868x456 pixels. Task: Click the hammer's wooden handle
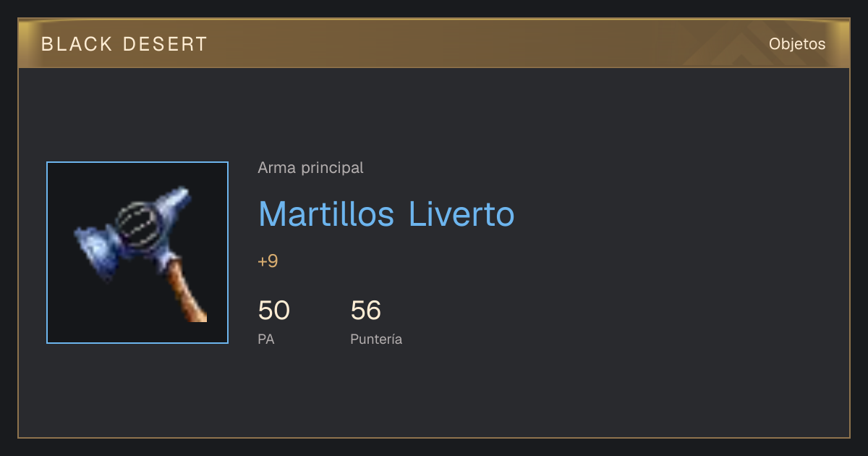(x=187, y=292)
